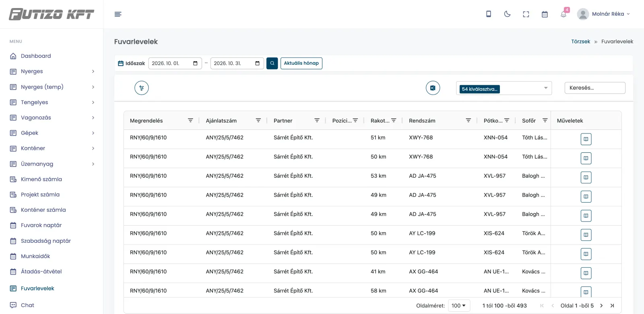
Task: Focus the Keresés search box
Action: (x=595, y=88)
